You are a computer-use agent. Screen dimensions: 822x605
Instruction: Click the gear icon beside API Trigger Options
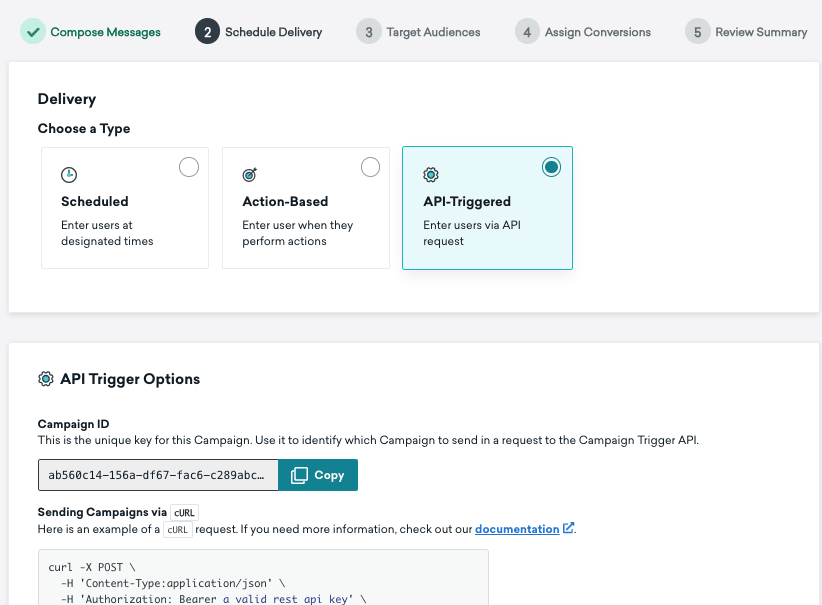pyautogui.click(x=46, y=379)
